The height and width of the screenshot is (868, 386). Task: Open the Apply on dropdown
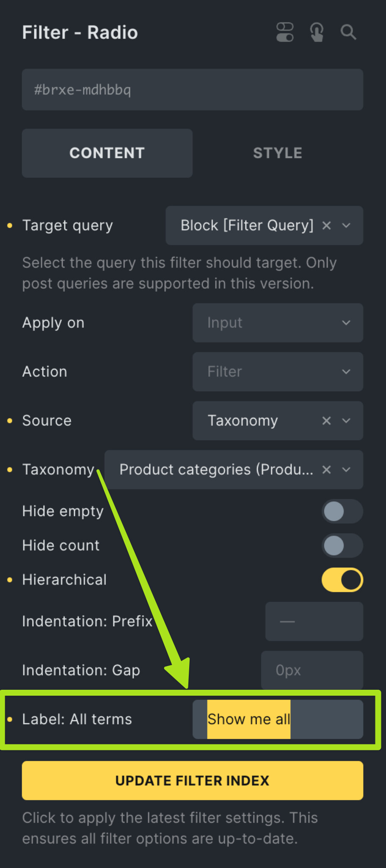coord(278,323)
